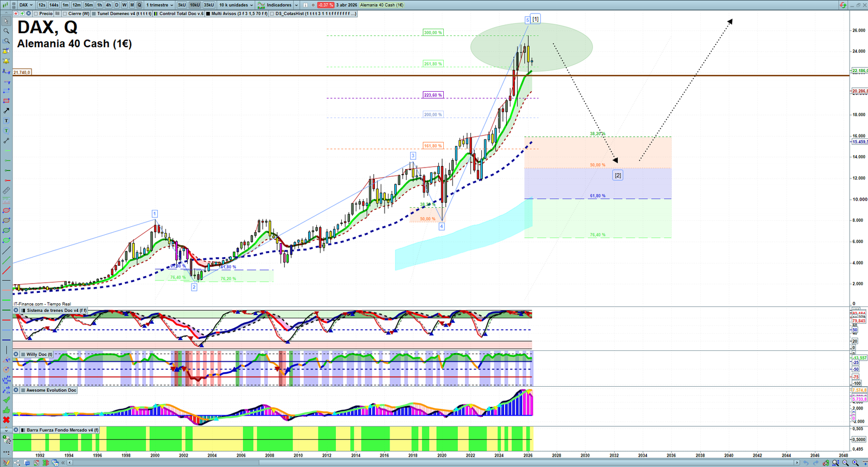Switch to the W weekly timeframe toggle
The height and width of the screenshot is (467, 868).
point(124,5)
